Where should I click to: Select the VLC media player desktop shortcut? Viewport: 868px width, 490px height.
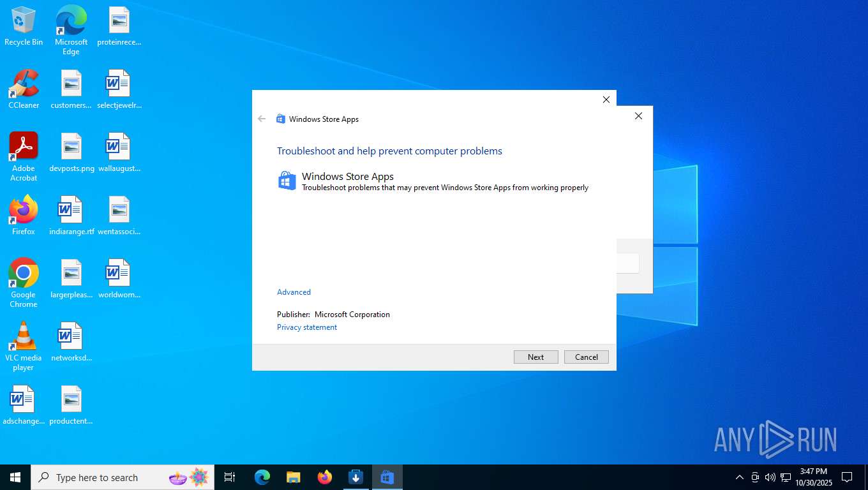tap(24, 346)
